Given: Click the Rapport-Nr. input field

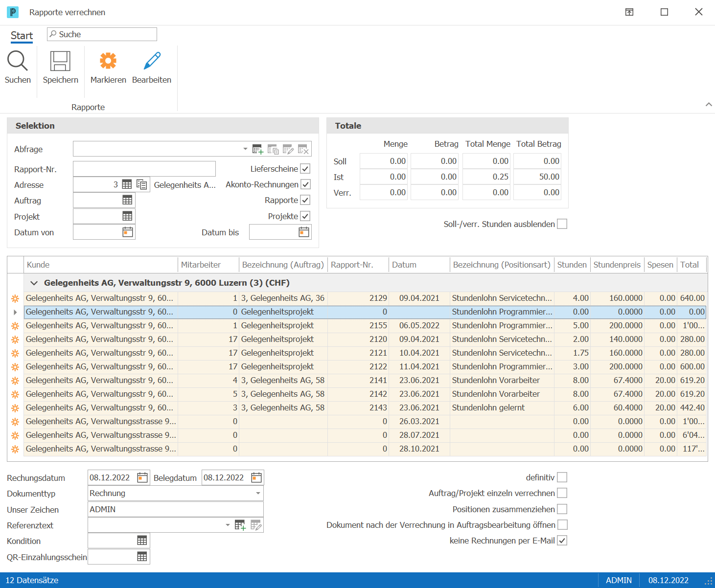Looking at the screenshot, I should pyautogui.click(x=144, y=169).
